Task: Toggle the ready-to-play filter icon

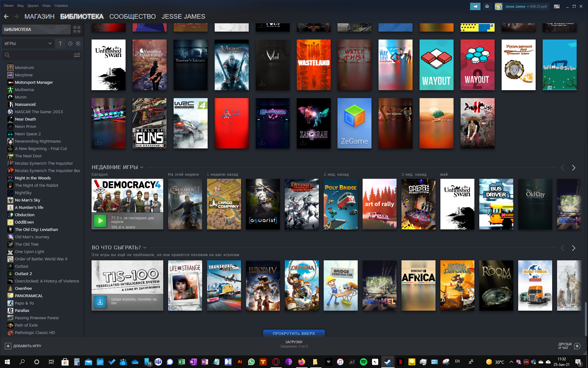Action: [78, 44]
